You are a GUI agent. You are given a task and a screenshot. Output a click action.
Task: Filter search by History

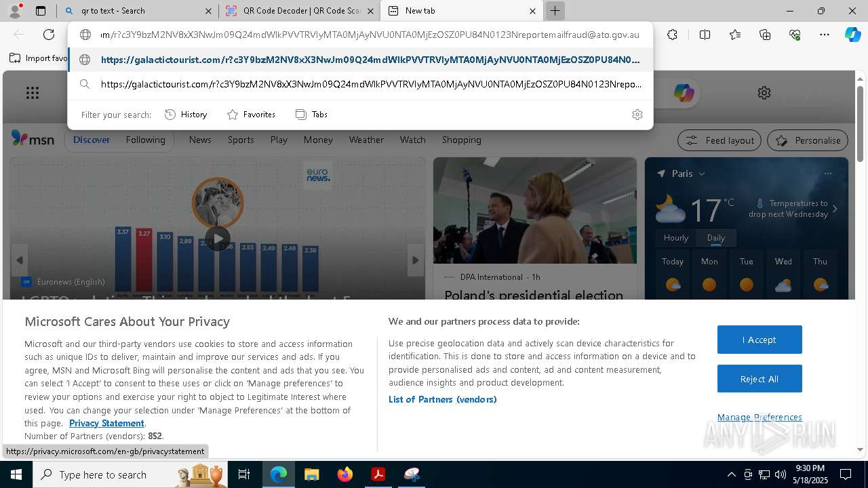click(186, 115)
